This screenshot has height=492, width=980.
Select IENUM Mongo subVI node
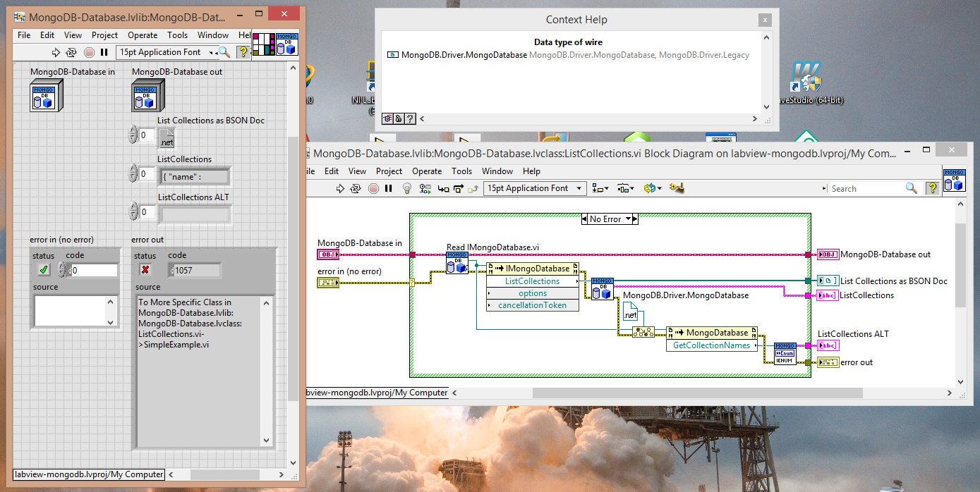(x=785, y=353)
